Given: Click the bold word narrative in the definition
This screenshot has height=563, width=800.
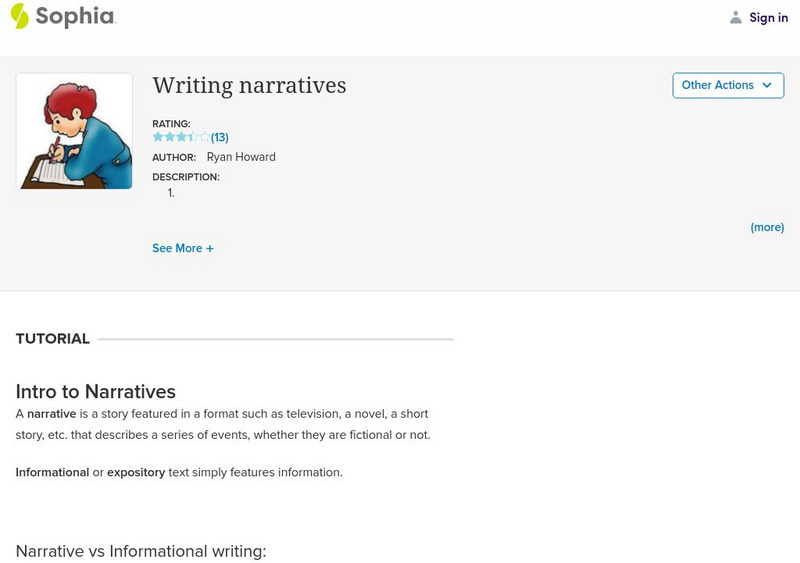Looking at the screenshot, I should (52, 414).
